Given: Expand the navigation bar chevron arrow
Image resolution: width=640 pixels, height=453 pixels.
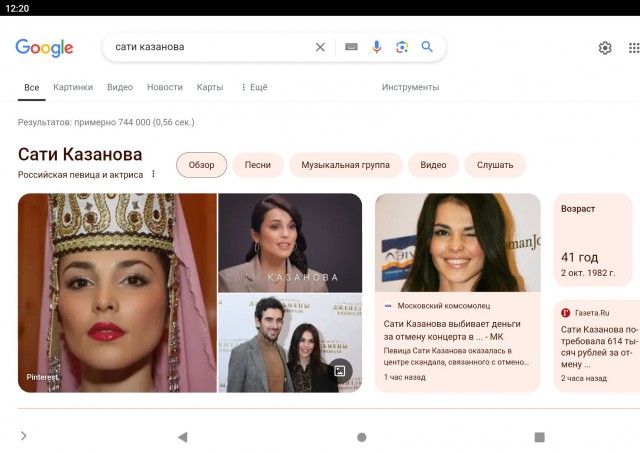Looking at the screenshot, I should (24, 436).
